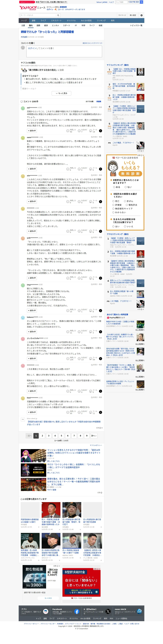The width and height of the screenshot is (163, 644).
Task: Select 無症候性キャリア radio option
Action: (x=122, y=208)
